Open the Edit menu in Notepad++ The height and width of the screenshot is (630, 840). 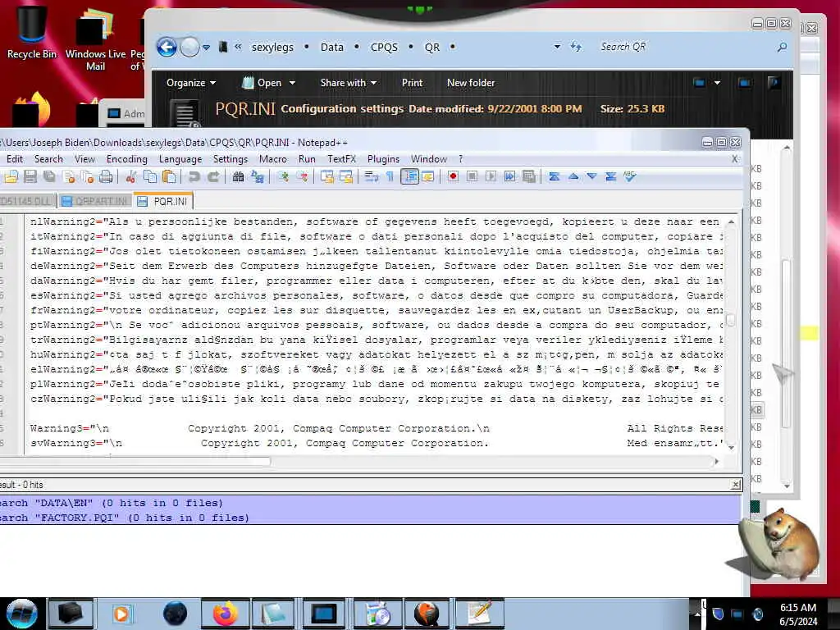[15, 159]
